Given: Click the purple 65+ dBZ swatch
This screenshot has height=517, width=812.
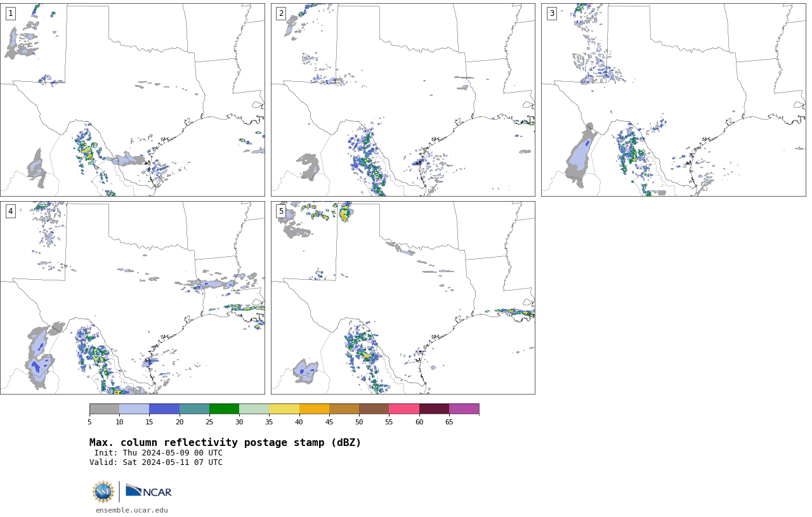Looking at the screenshot, I should (464, 409).
